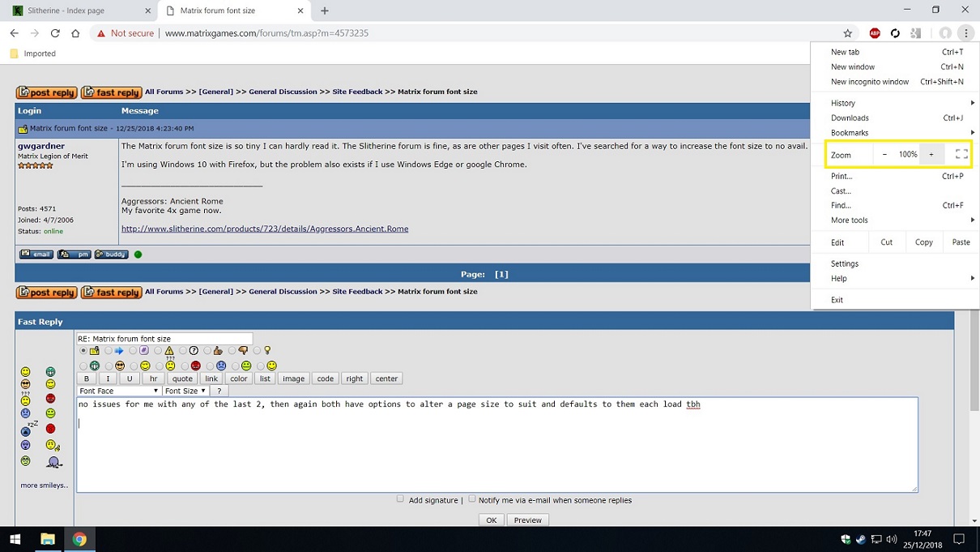Open a new tab with plus button

pos(325,11)
